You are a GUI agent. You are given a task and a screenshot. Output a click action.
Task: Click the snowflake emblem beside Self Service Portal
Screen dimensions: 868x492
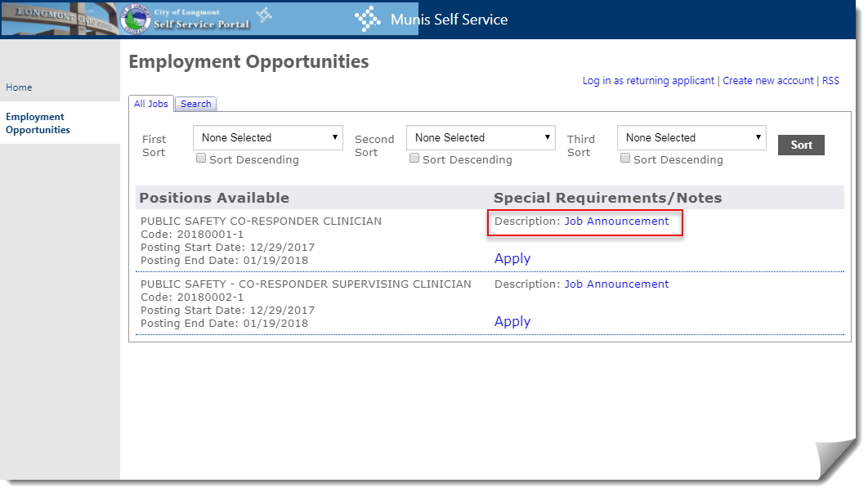tap(264, 16)
